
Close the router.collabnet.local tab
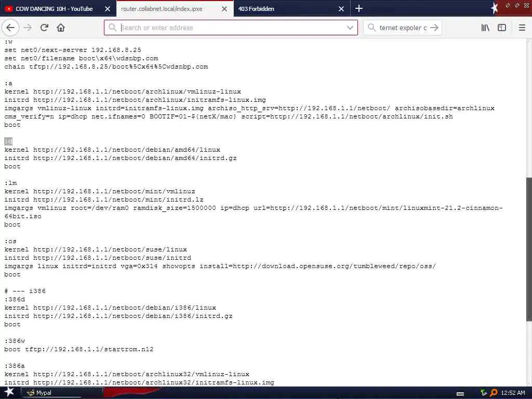click(x=224, y=9)
